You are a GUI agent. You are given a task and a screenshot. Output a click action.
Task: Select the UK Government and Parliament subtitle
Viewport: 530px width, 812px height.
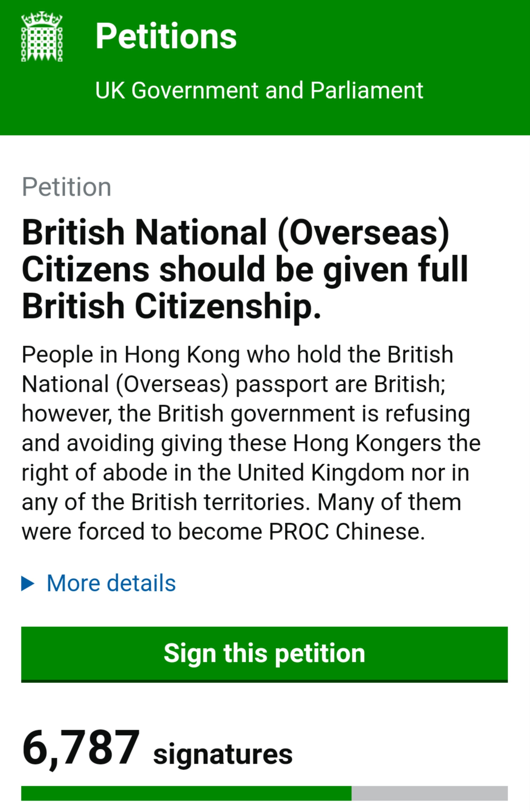click(259, 90)
